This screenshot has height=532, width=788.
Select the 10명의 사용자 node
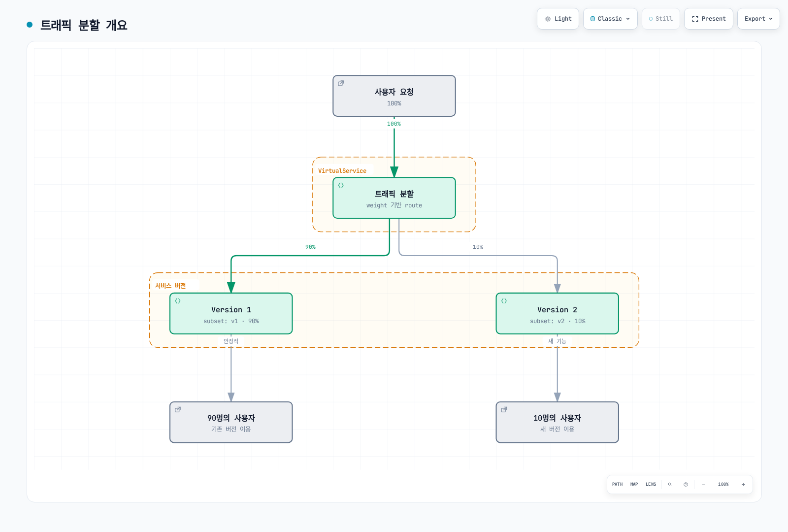coord(557,422)
